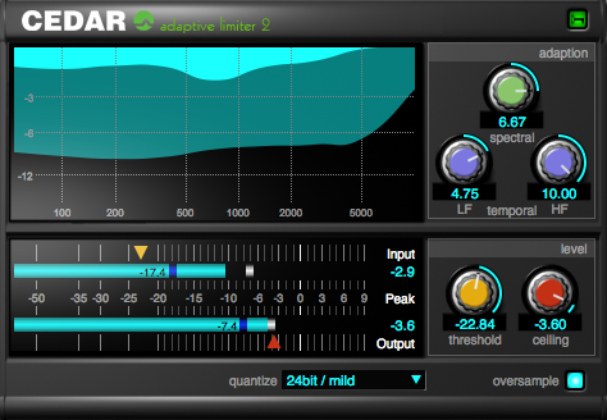Click the -50 mark on the meter scale
Image resolution: width=607 pixels, height=420 pixels.
(36, 298)
